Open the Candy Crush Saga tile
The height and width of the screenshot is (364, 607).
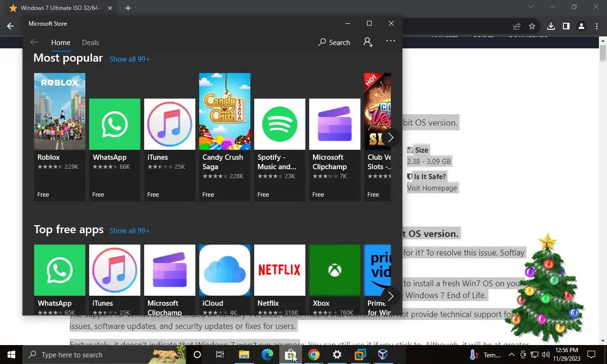pyautogui.click(x=225, y=137)
